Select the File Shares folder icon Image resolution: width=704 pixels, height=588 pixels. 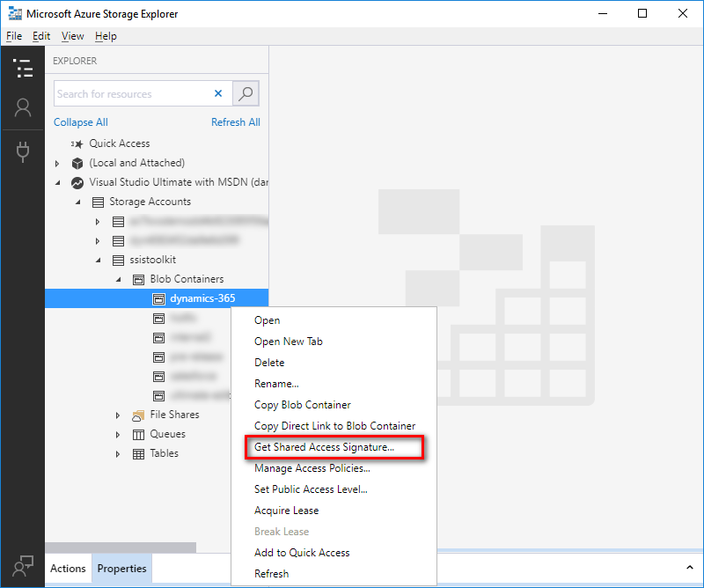click(138, 414)
